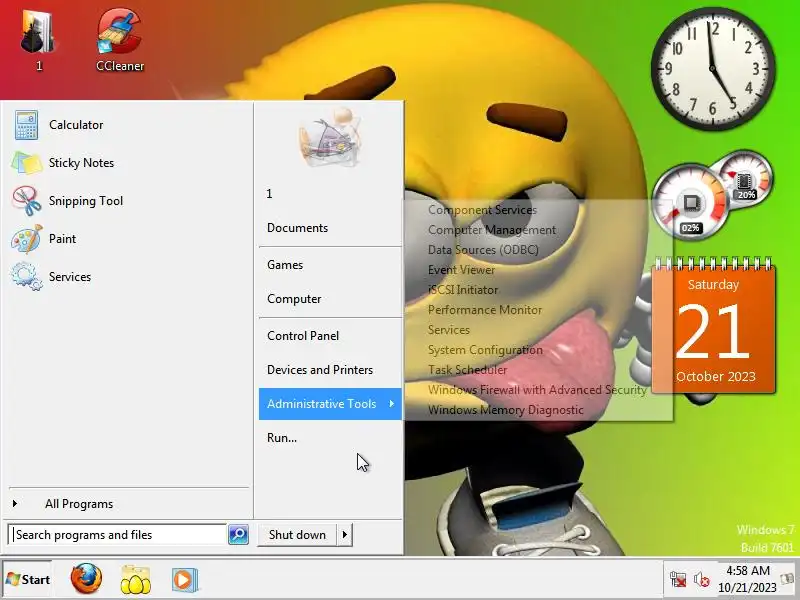The image size is (800, 600).
Task: Select Component Services in submenu
Action: coord(538,210)
